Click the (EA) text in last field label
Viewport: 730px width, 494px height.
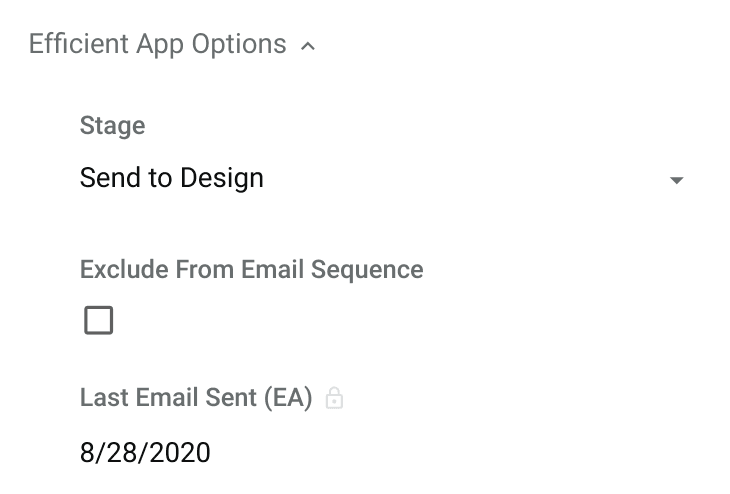pyautogui.click(x=288, y=398)
